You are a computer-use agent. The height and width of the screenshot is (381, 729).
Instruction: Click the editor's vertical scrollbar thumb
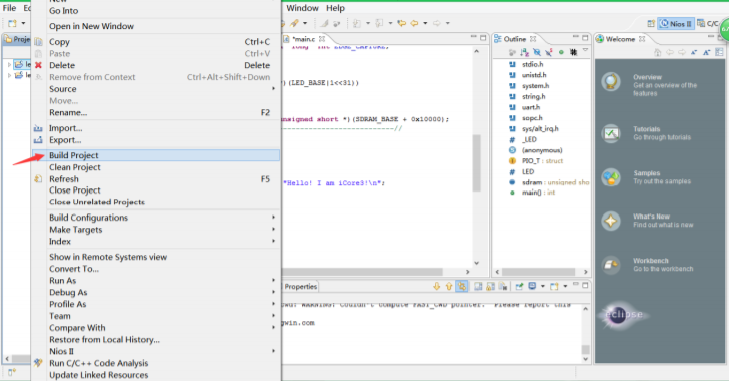[x=477, y=163]
